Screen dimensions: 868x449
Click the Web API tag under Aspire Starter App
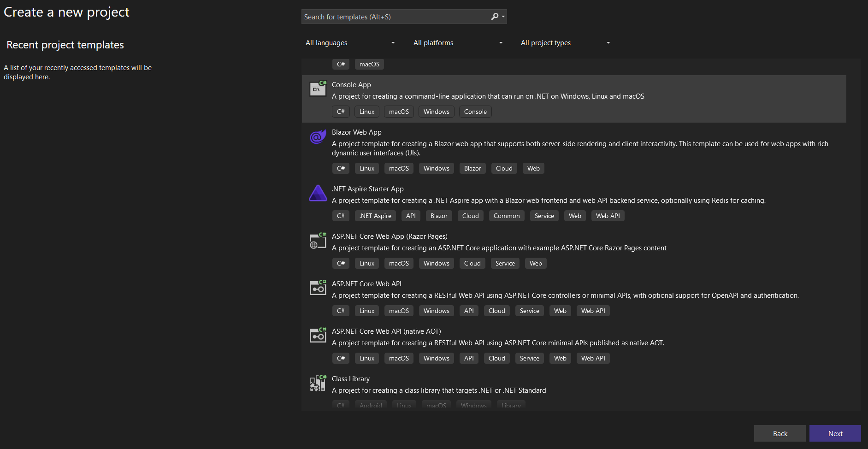[608, 216]
